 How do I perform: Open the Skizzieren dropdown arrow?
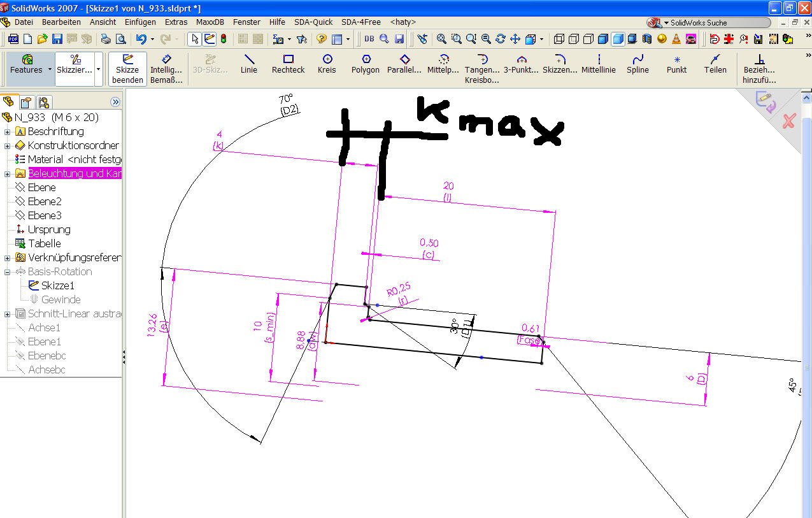tap(98, 69)
